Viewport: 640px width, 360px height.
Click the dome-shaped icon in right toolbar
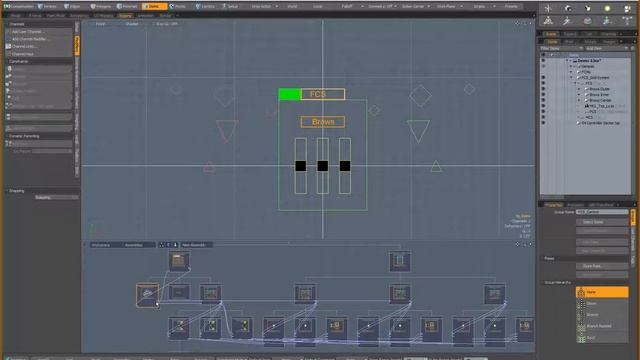point(587,20)
